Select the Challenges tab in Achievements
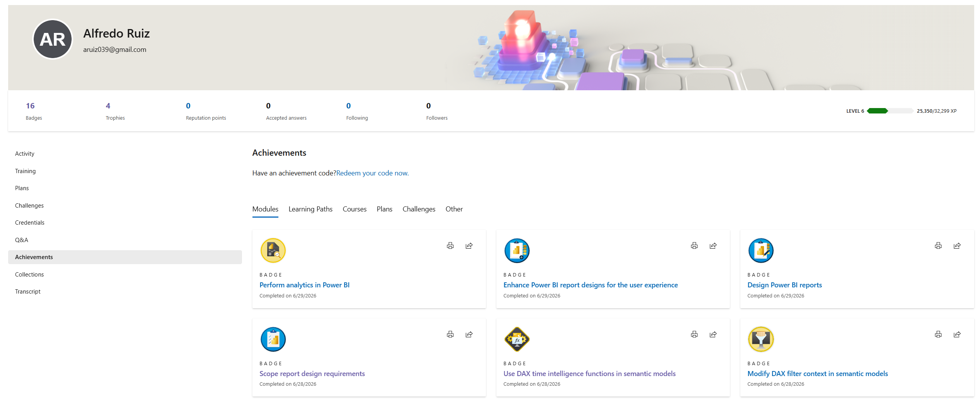 point(419,209)
